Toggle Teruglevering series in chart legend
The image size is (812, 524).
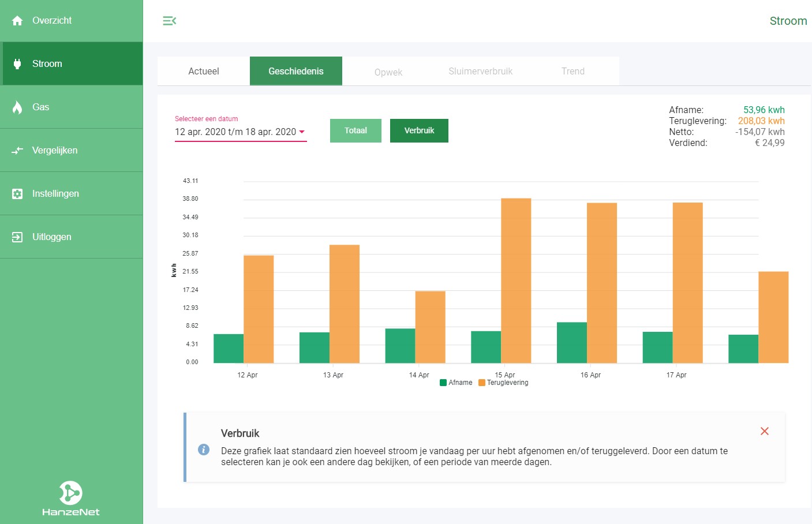[x=503, y=383]
